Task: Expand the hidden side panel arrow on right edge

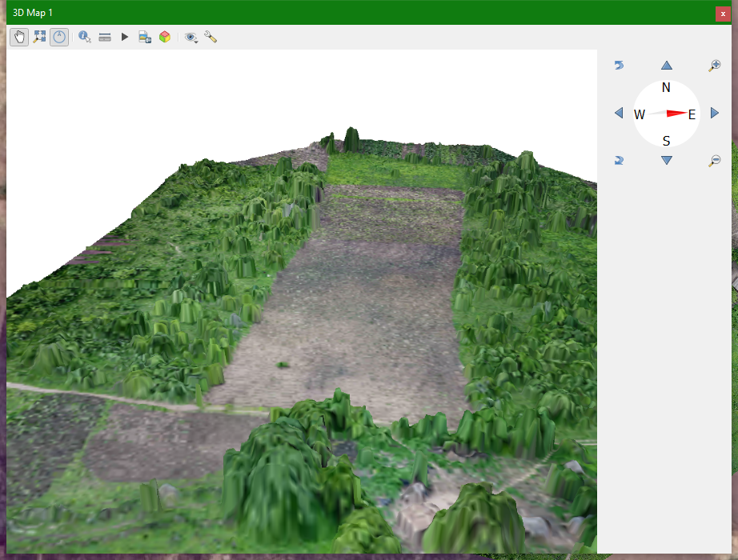Action: pos(733,284)
